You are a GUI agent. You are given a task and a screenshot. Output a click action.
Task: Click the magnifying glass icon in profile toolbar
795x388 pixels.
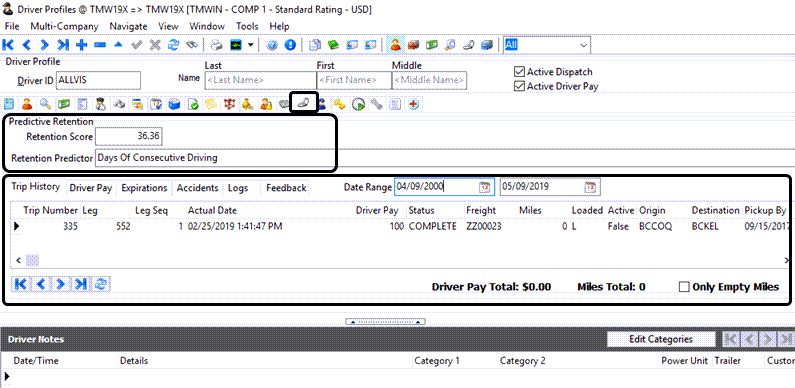45,104
